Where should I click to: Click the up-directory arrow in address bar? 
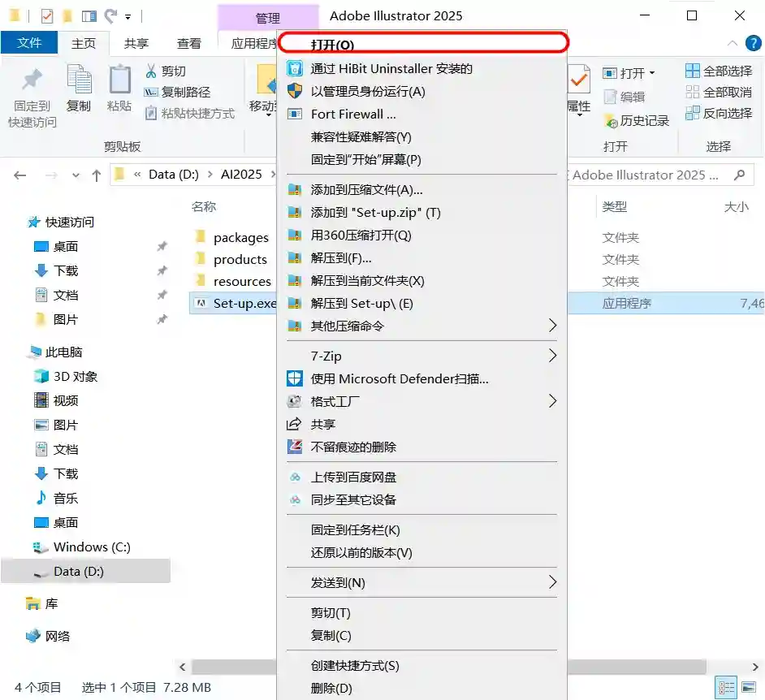tap(97, 175)
